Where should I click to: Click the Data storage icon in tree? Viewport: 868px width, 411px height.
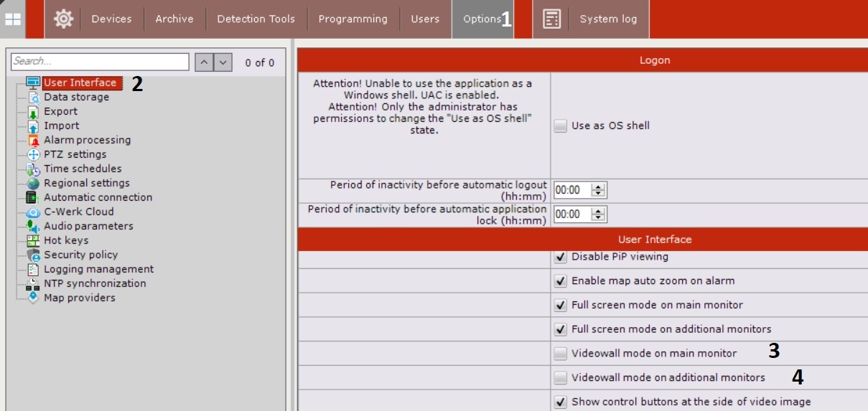[x=33, y=97]
